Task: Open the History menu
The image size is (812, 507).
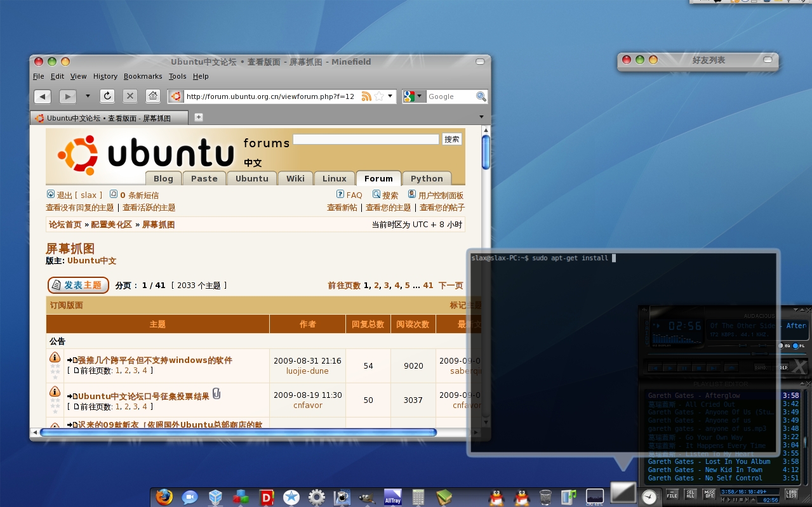Action: pyautogui.click(x=105, y=76)
